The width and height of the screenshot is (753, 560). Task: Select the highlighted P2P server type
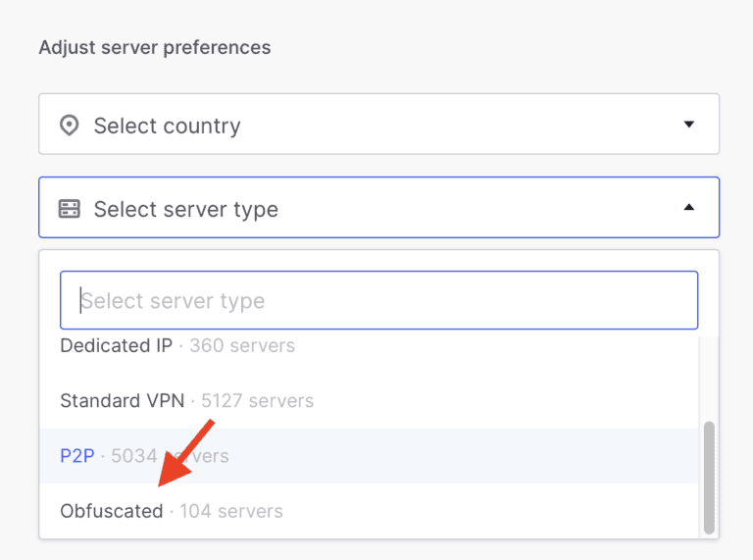[x=76, y=456]
